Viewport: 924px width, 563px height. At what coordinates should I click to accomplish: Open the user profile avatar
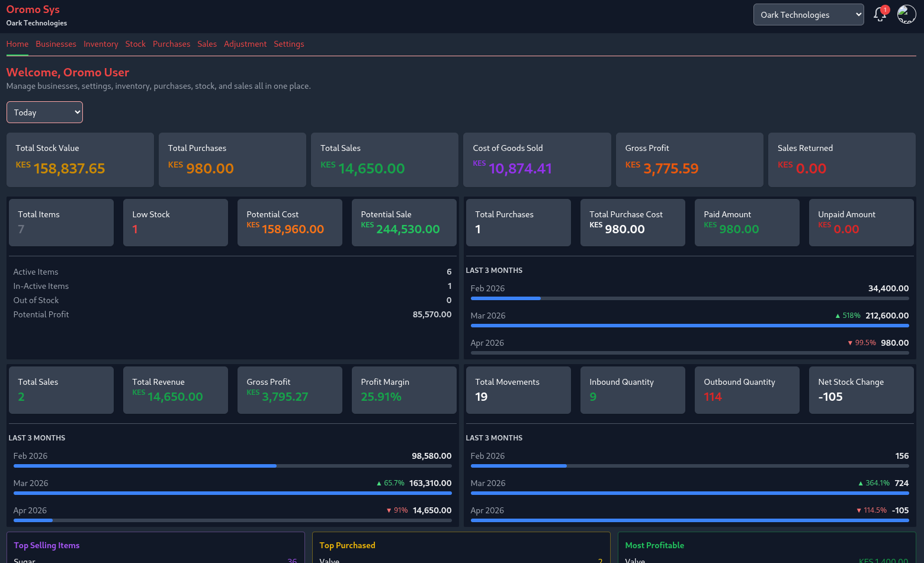click(x=906, y=14)
